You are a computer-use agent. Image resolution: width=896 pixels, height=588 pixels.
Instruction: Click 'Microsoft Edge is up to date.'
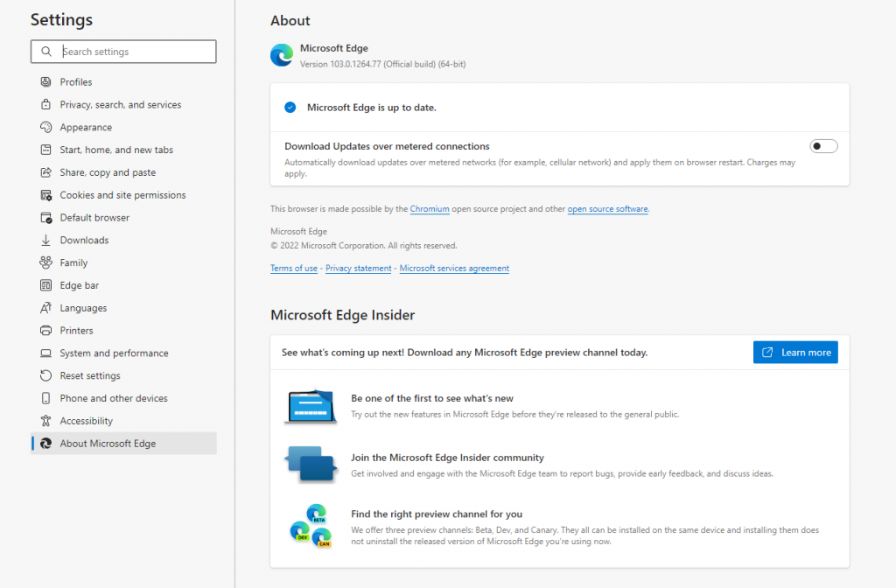pyautogui.click(x=371, y=108)
